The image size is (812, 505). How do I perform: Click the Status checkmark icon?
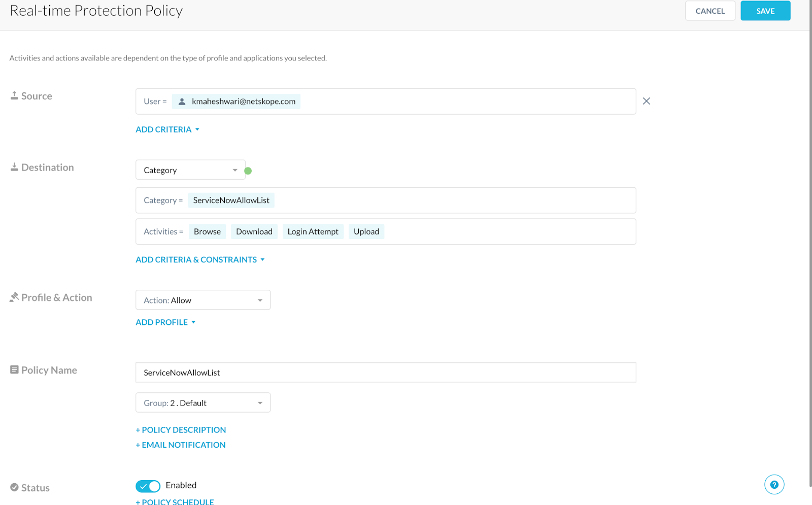[14, 487]
